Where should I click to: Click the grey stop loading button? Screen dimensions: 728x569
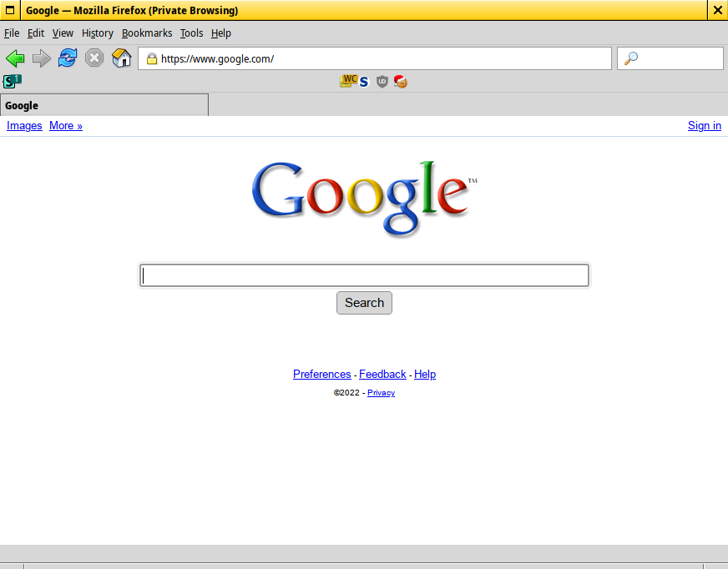click(x=94, y=58)
